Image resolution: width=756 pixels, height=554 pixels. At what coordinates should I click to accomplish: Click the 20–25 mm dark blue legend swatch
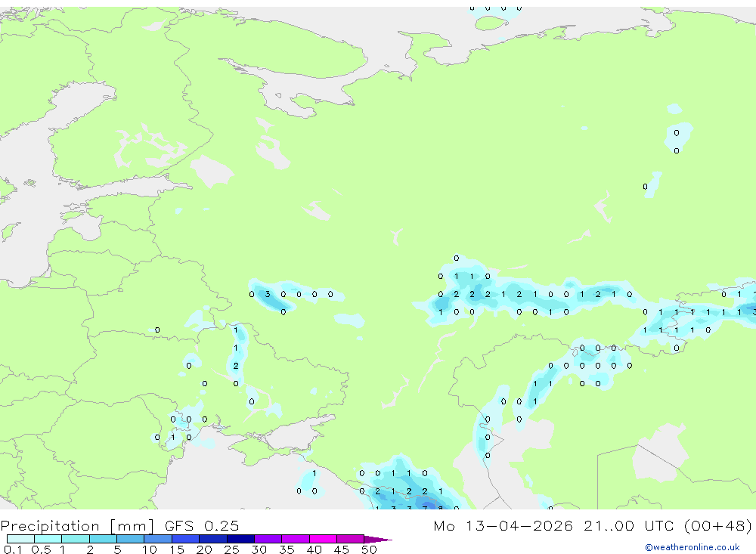tap(213, 539)
